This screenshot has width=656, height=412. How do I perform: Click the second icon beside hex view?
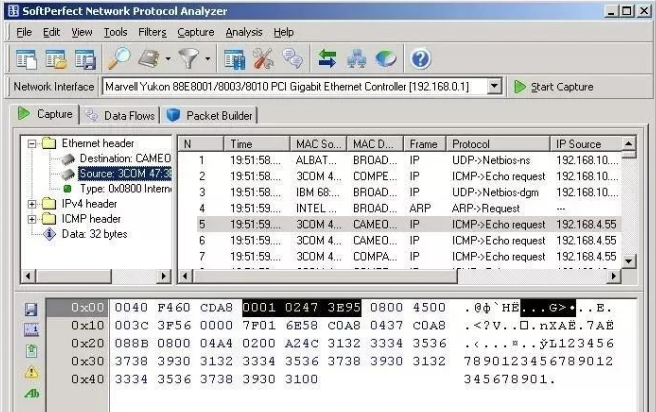pos(31,330)
